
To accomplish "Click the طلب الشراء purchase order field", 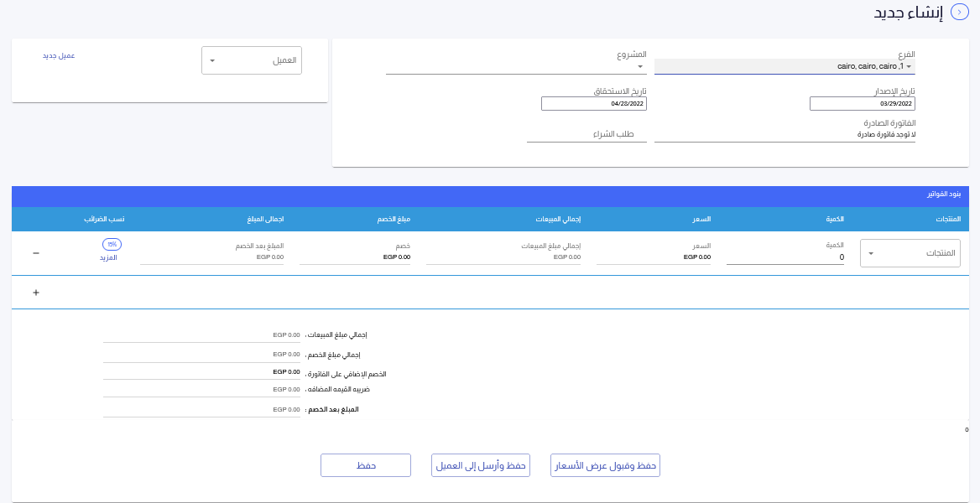I will tap(586, 134).
